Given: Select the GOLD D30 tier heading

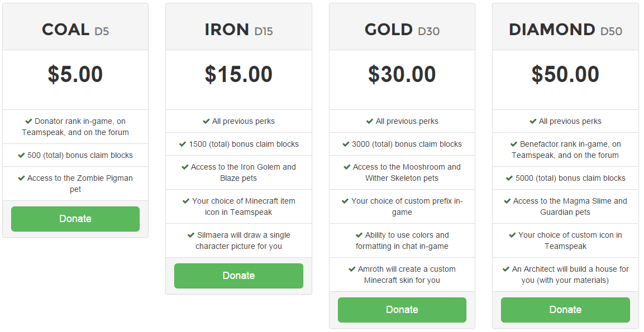Looking at the screenshot, I should (402, 30).
